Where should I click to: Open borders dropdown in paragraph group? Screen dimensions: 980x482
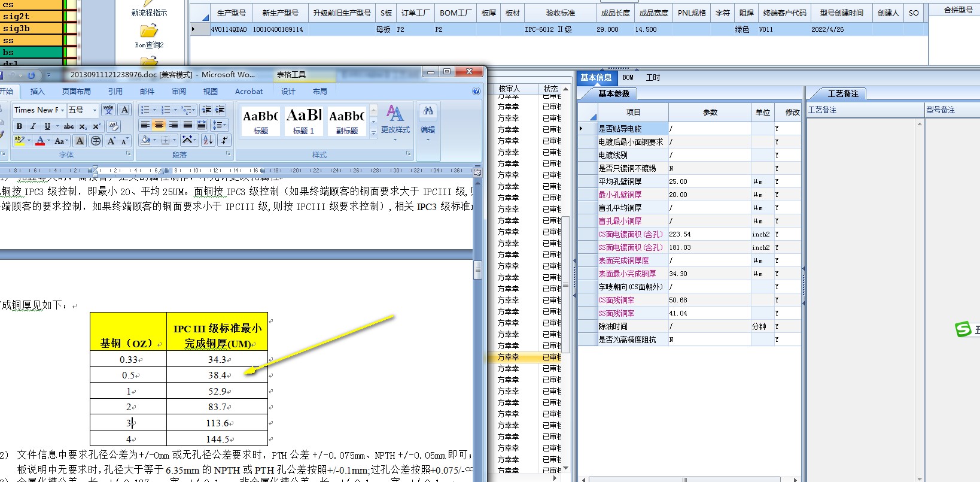175,140
